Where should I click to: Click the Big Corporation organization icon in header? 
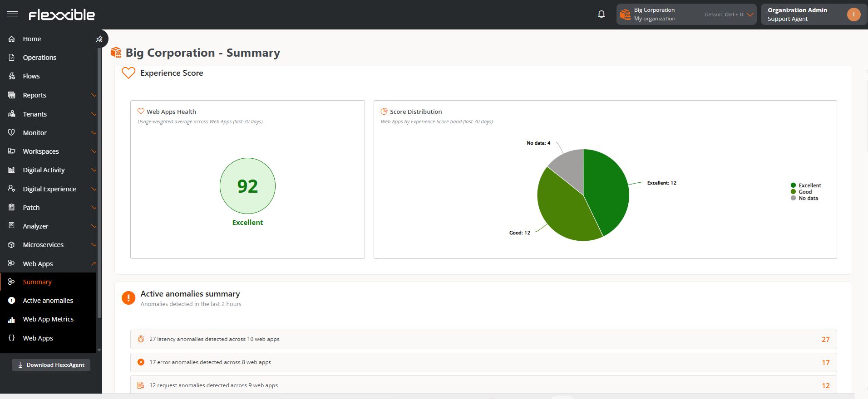tap(625, 15)
